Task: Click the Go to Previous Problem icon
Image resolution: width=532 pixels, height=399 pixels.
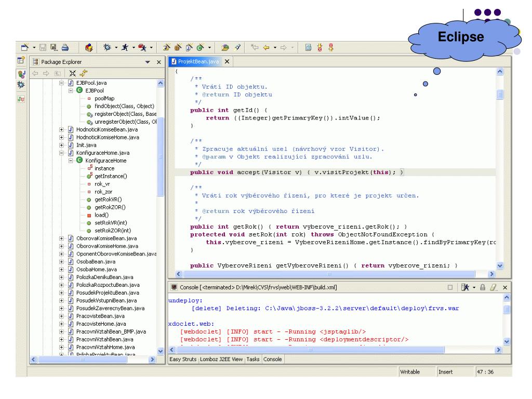Action: pos(331,47)
